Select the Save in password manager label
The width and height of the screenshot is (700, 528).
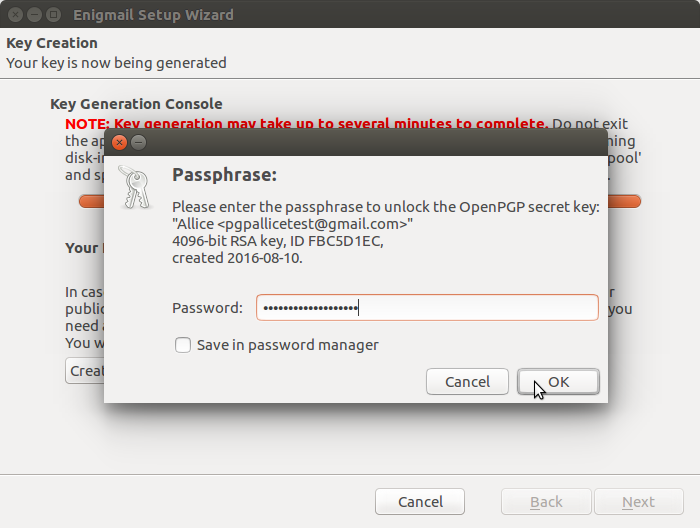[288, 345]
